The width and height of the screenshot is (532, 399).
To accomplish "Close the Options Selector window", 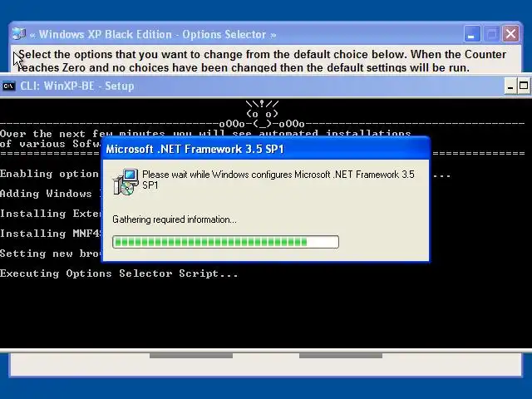I will tap(510, 34).
